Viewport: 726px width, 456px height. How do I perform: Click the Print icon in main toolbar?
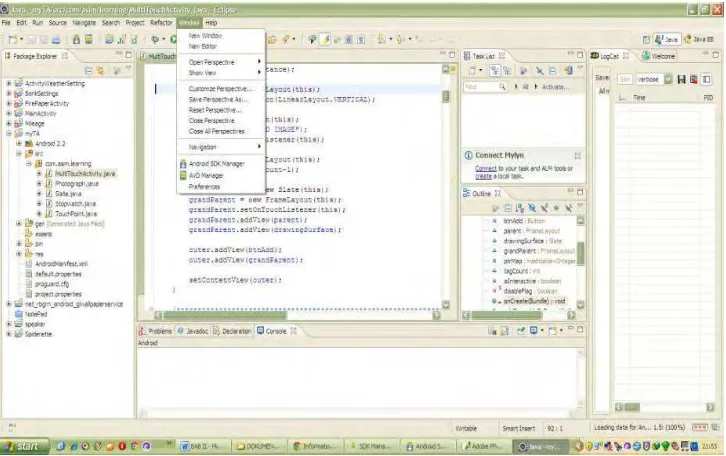click(56, 40)
